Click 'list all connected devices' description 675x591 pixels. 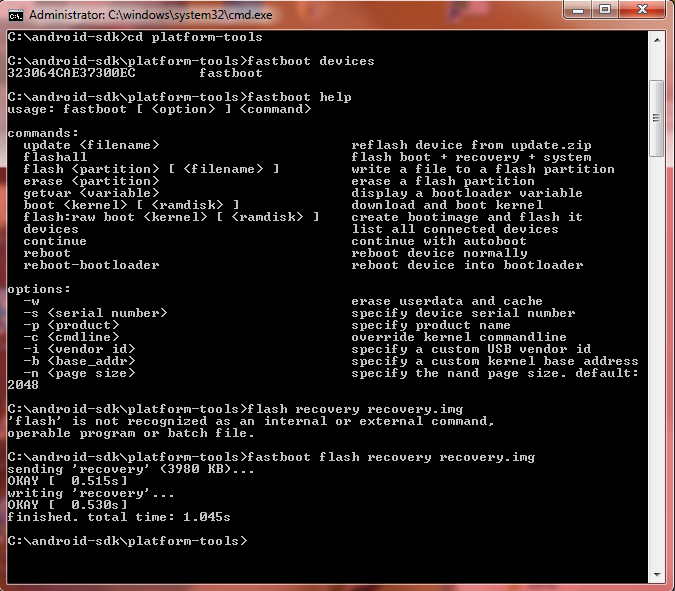[x=455, y=229]
